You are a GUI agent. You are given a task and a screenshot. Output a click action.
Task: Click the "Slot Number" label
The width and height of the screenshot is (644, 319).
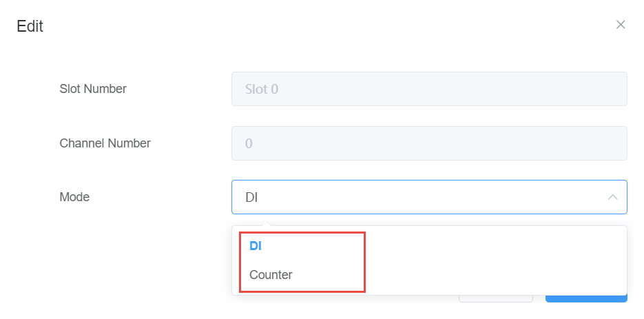[93, 89]
